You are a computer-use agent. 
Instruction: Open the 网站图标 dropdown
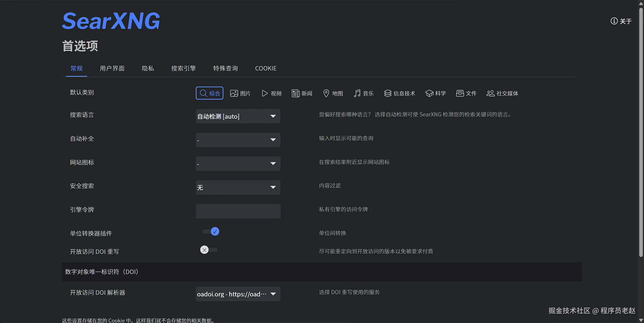point(238,164)
